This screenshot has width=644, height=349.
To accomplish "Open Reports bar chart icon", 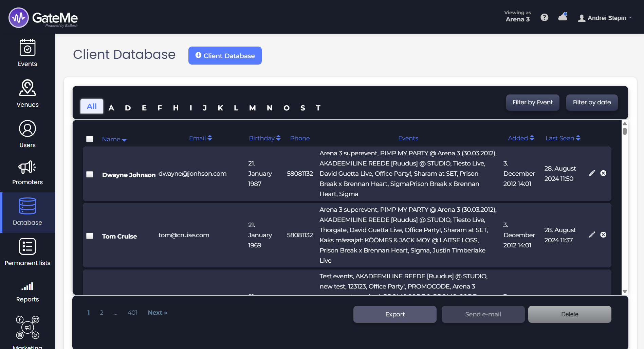I will tap(27, 286).
